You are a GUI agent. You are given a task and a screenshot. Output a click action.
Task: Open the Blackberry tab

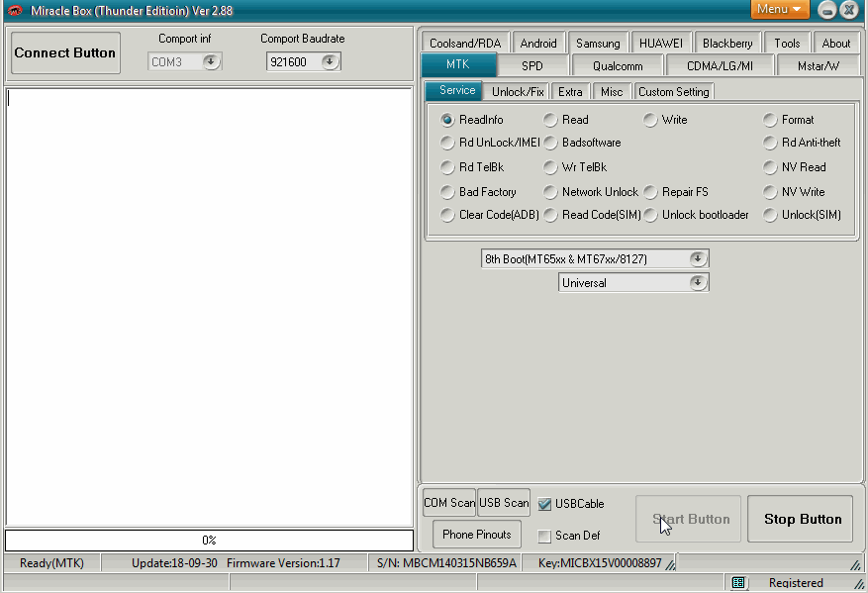(727, 44)
